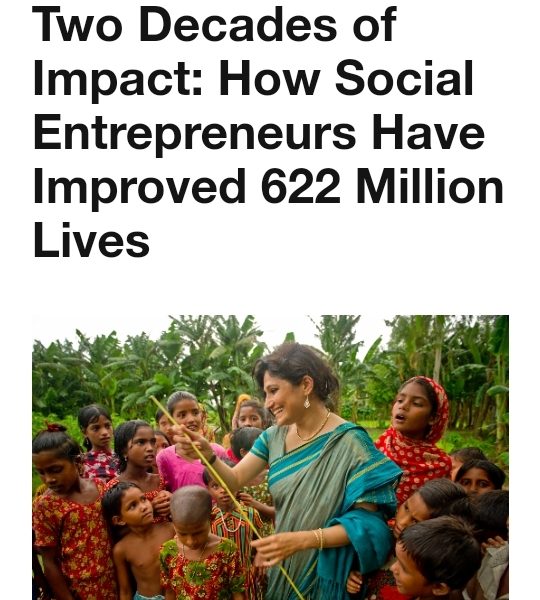This screenshot has width=540, height=600.
Task: Click the word 'Million' in the headline
Action: tap(429, 186)
